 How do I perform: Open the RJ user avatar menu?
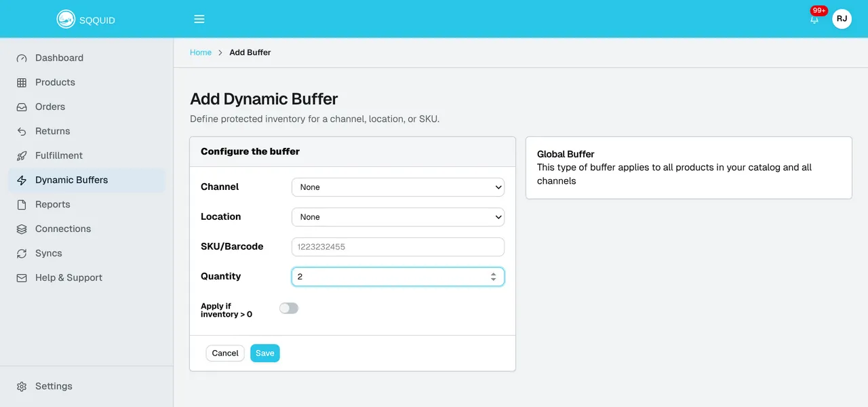[842, 19]
